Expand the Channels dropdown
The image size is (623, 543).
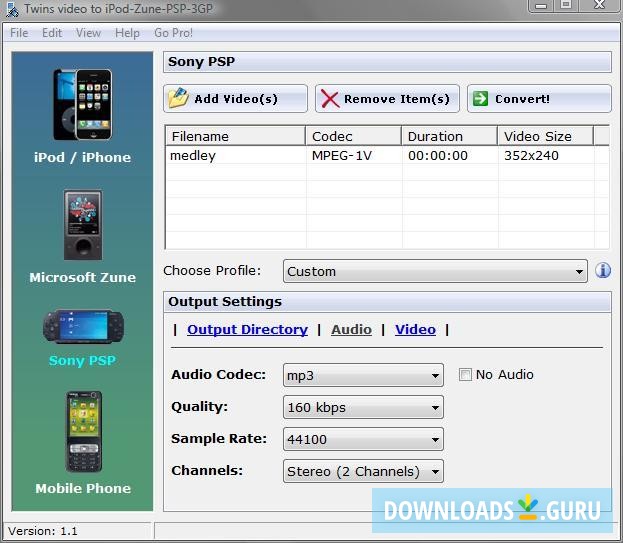[x=363, y=471]
